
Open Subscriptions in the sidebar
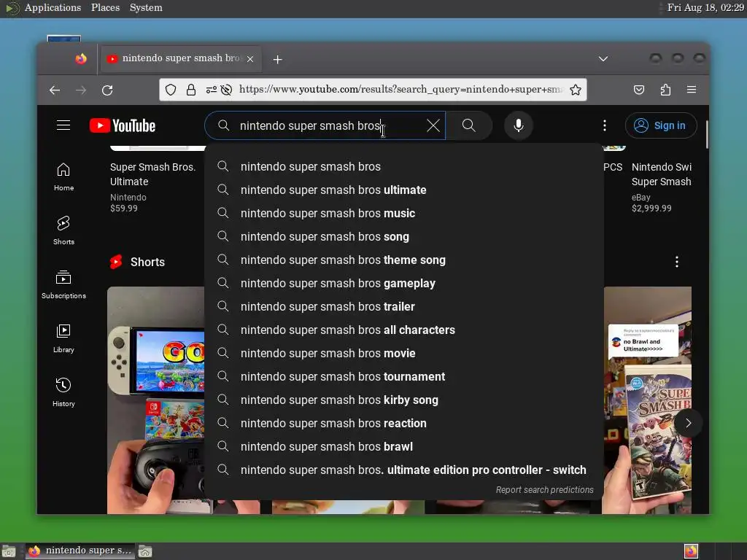click(64, 285)
